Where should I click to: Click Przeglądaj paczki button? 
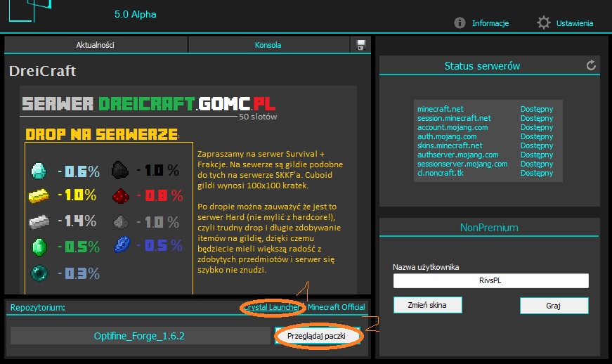tap(316, 336)
